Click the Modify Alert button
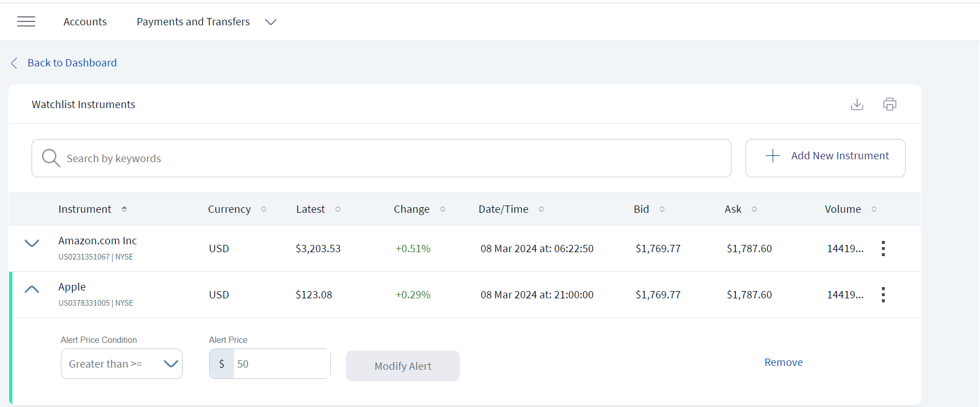980x407 pixels. [x=403, y=366]
